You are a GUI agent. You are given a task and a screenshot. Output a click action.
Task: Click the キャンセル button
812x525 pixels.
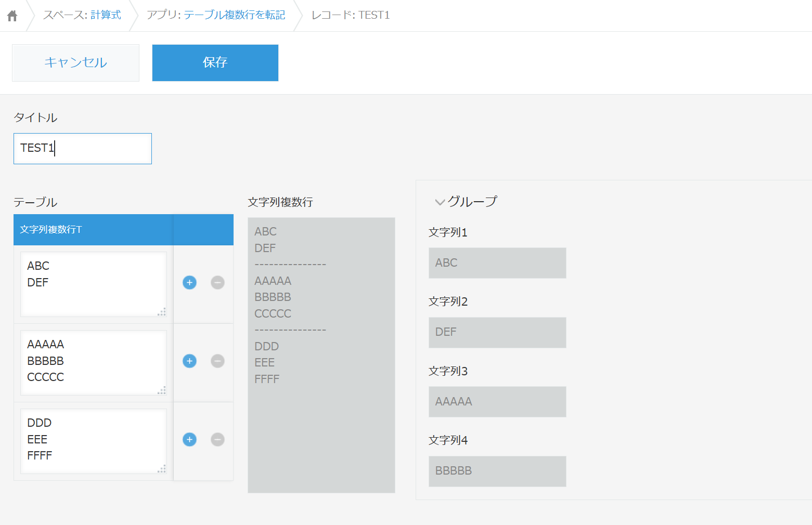[x=75, y=62]
